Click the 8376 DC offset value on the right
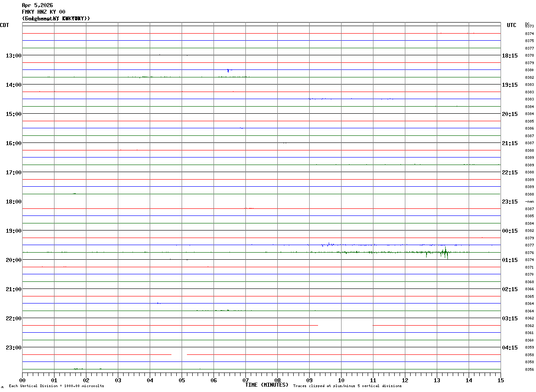 coord(529,252)
